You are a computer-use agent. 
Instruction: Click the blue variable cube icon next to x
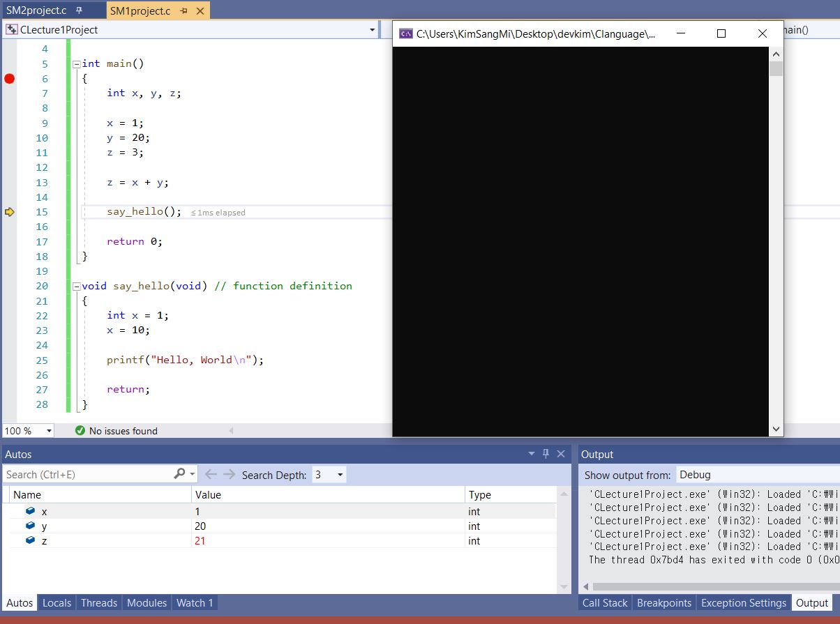pos(30,511)
